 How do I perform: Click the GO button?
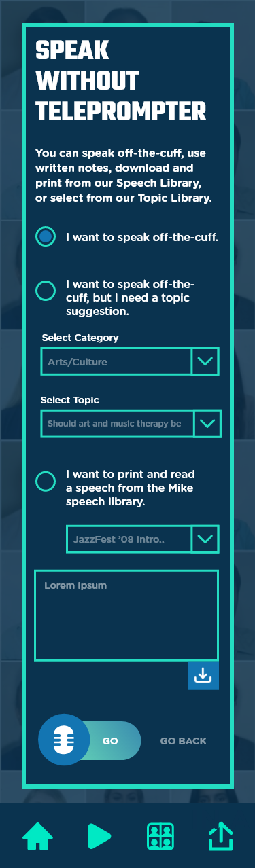click(x=111, y=740)
